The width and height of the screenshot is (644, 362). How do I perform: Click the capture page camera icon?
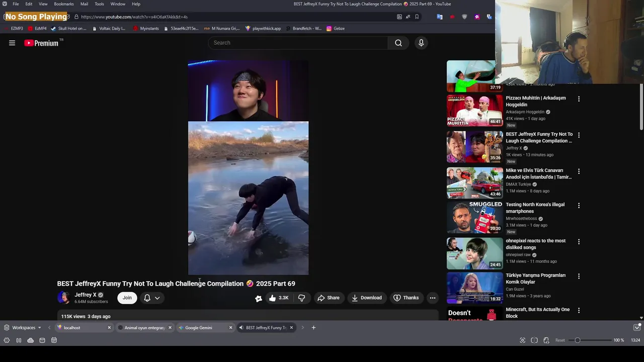tap(522, 340)
